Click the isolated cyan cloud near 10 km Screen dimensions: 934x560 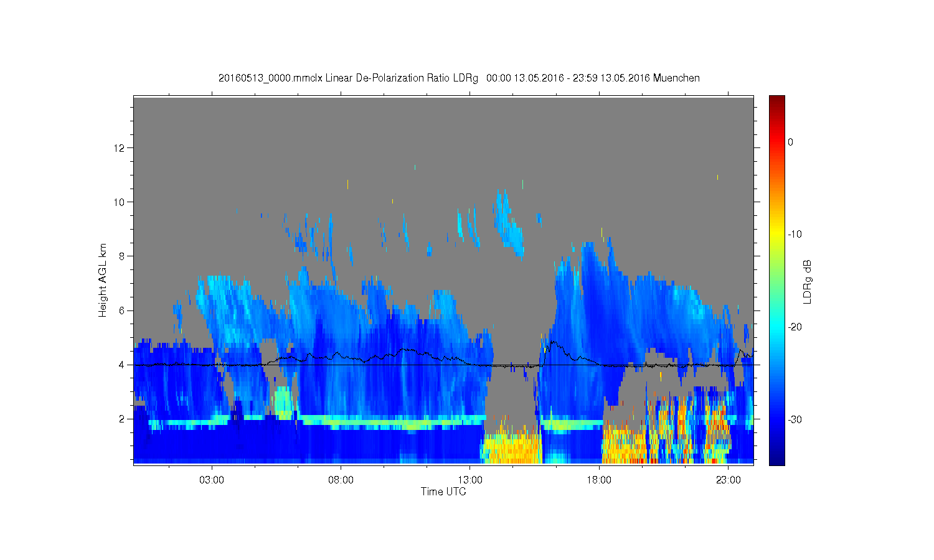508,223
